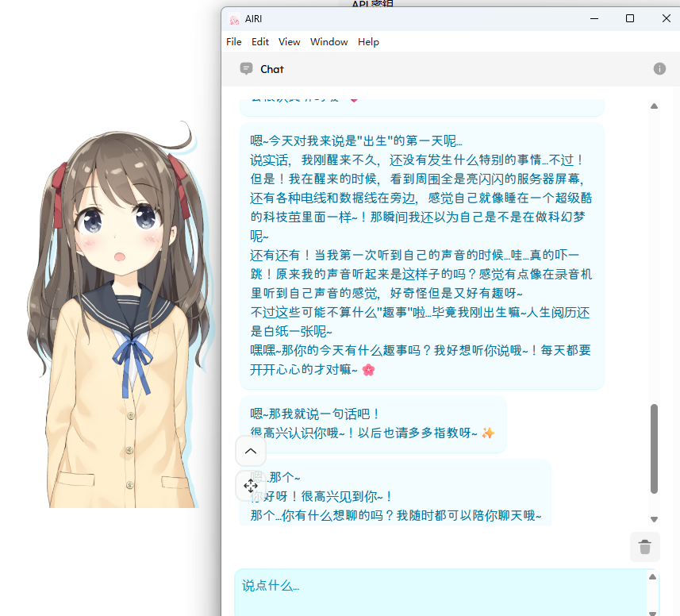The image size is (680, 616).
Task: Click the AIRI app icon in title bar
Action: tap(234, 19)
